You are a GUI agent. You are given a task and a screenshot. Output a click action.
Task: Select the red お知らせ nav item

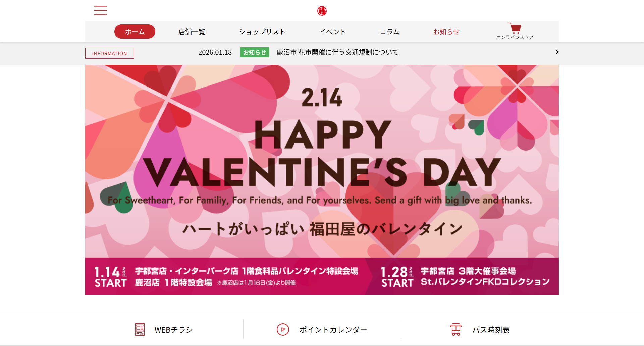point(446,32)
